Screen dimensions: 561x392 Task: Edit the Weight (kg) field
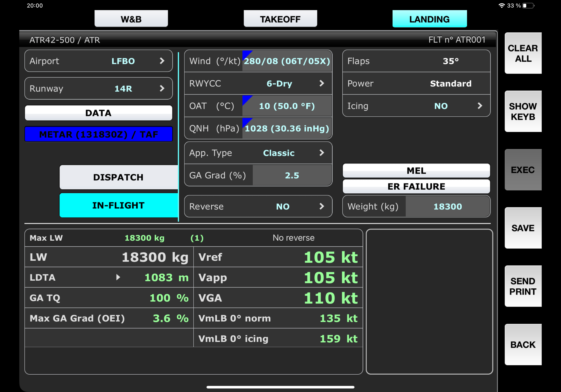pyautogui.click(x=447, y=207)
